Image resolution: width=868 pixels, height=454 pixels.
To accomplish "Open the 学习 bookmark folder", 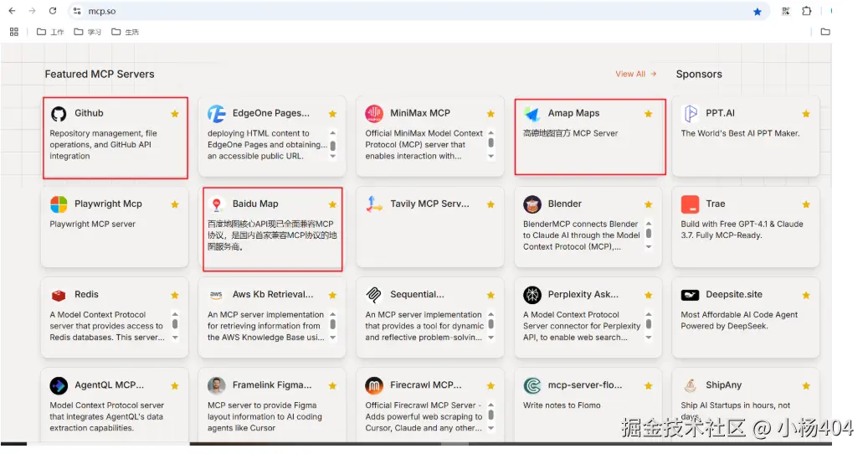I will point(87,32).
